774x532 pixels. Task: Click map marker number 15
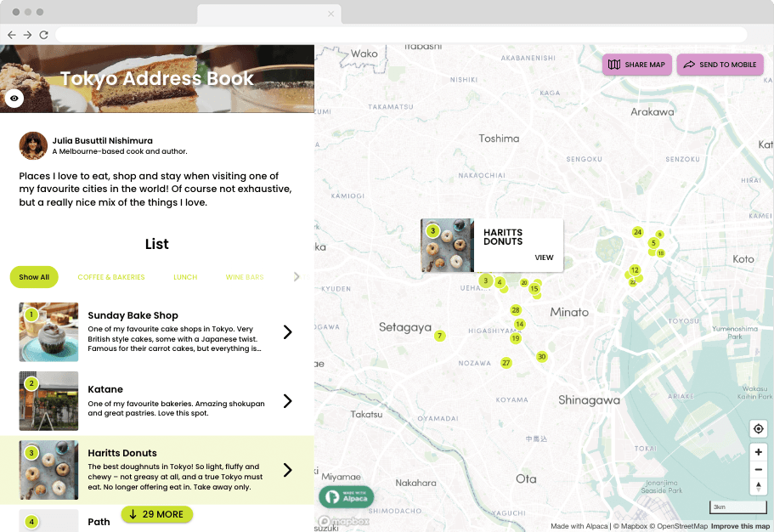[x=534, y=288]
